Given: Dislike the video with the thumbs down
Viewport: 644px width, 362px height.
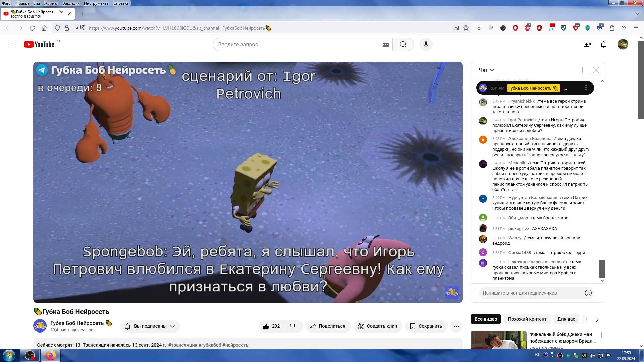Looking at the screenshot, I should pyautogui.click(x=293, y=326).
